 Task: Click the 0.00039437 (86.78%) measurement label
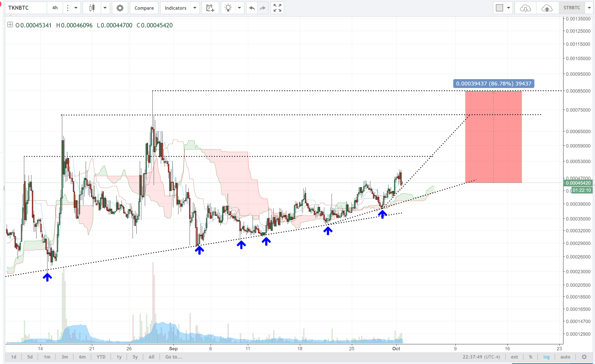pos(494,84)
